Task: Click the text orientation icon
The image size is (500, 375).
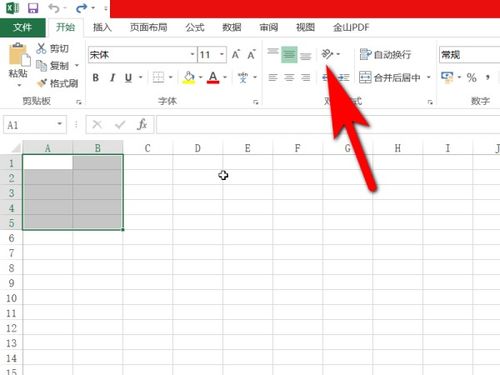Action: click(x=327, y=54)
